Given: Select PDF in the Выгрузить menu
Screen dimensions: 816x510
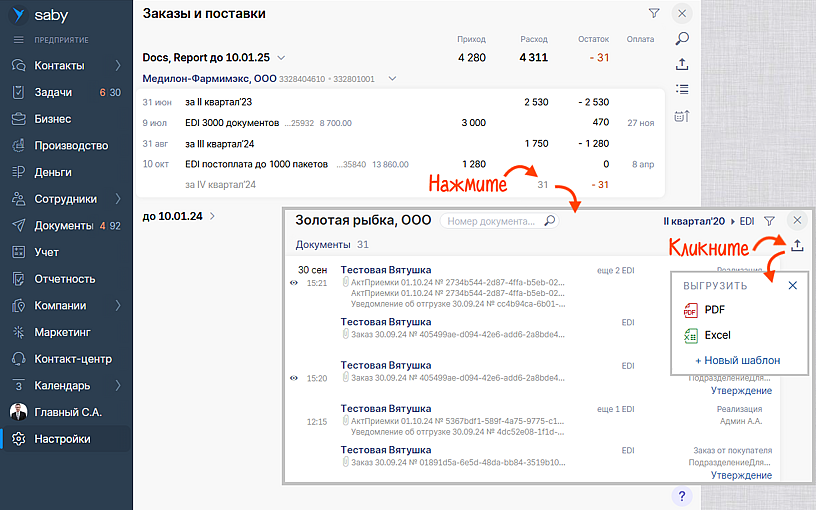Looking at the screenshot, I should click(714, 310).
